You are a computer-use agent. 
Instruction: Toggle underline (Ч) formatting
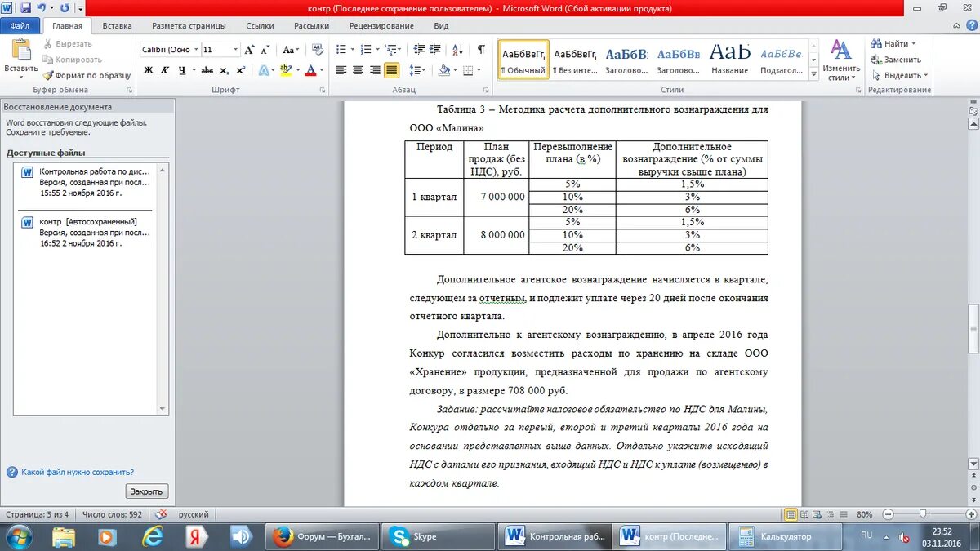181,70
